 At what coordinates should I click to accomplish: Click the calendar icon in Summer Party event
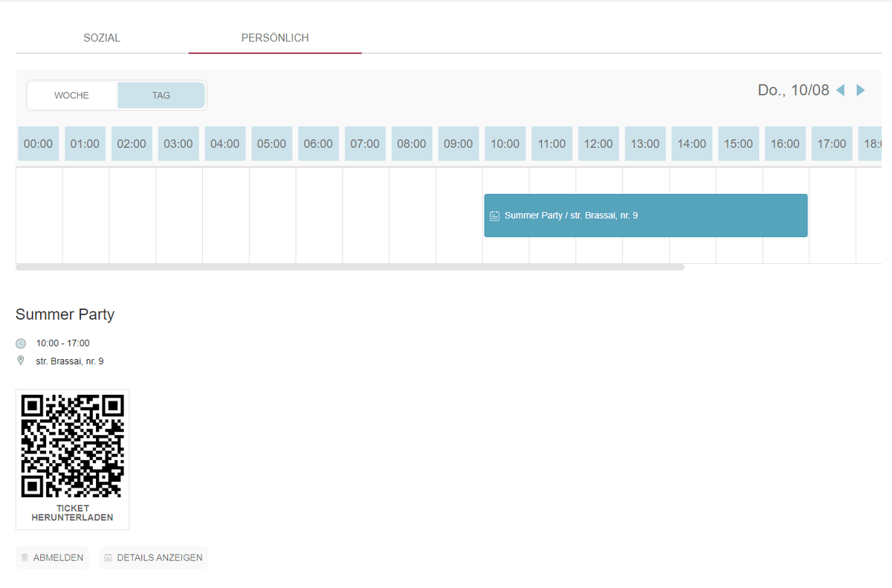pos(494,216)
